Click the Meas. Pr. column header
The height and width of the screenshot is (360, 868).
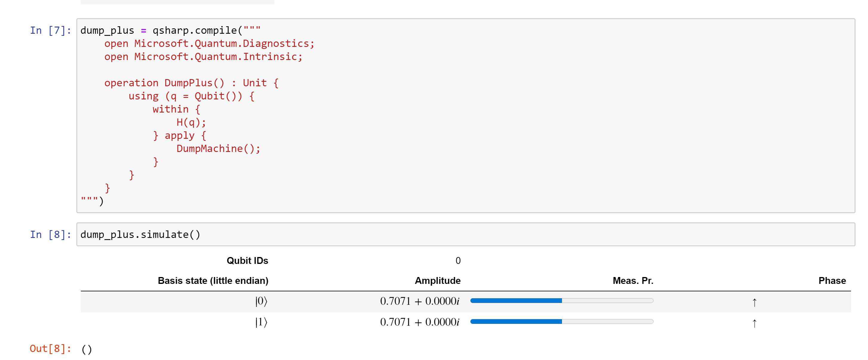[x=632, y=281]
